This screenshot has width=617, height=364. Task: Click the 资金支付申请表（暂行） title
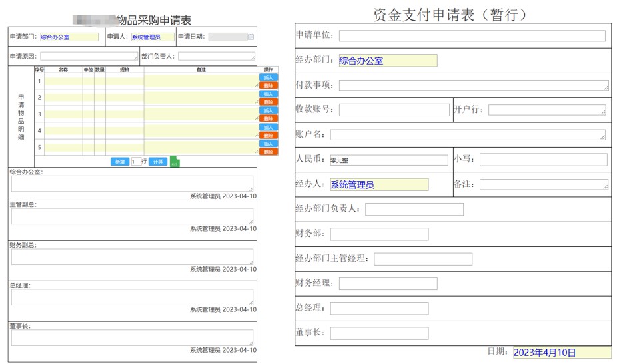pyautogui.click(x=450, y=15)
